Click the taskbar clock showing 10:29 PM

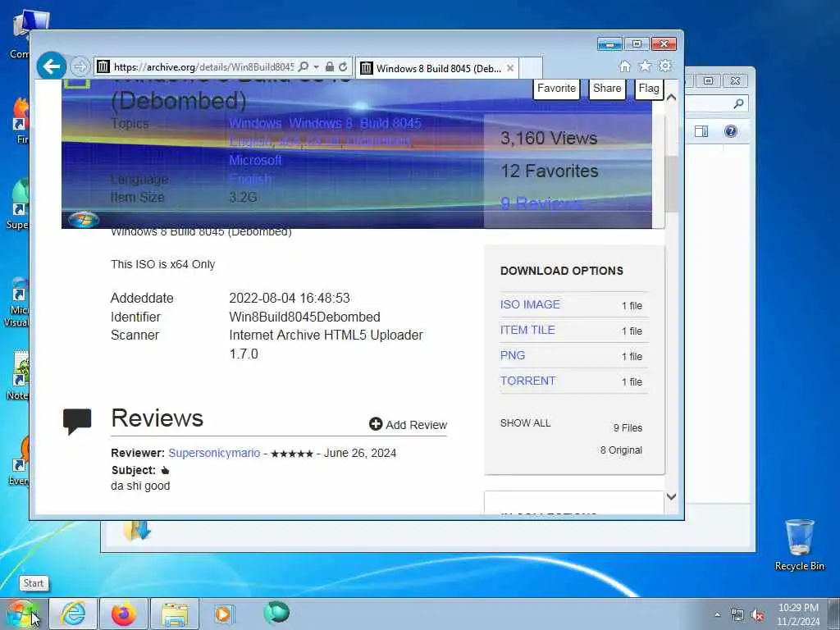pos(798,614)
